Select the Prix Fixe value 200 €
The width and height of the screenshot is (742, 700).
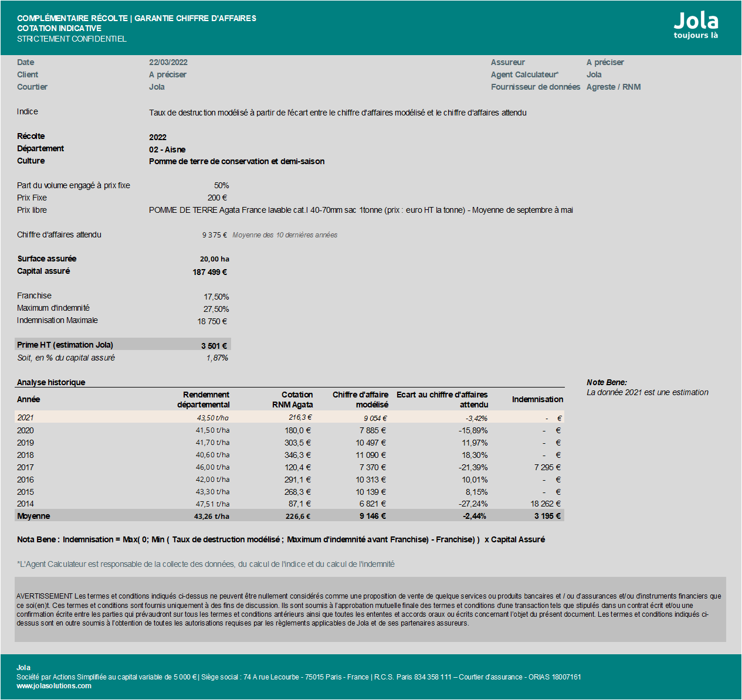tap(217, 198)
